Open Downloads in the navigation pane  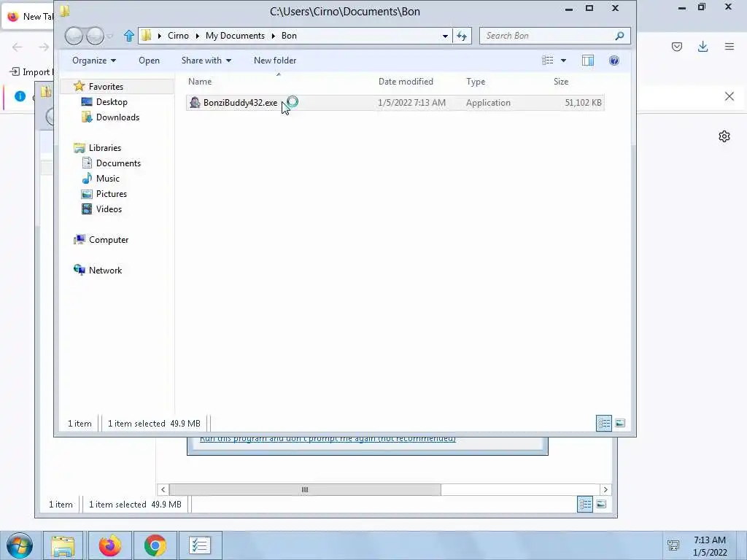point(117,117)
